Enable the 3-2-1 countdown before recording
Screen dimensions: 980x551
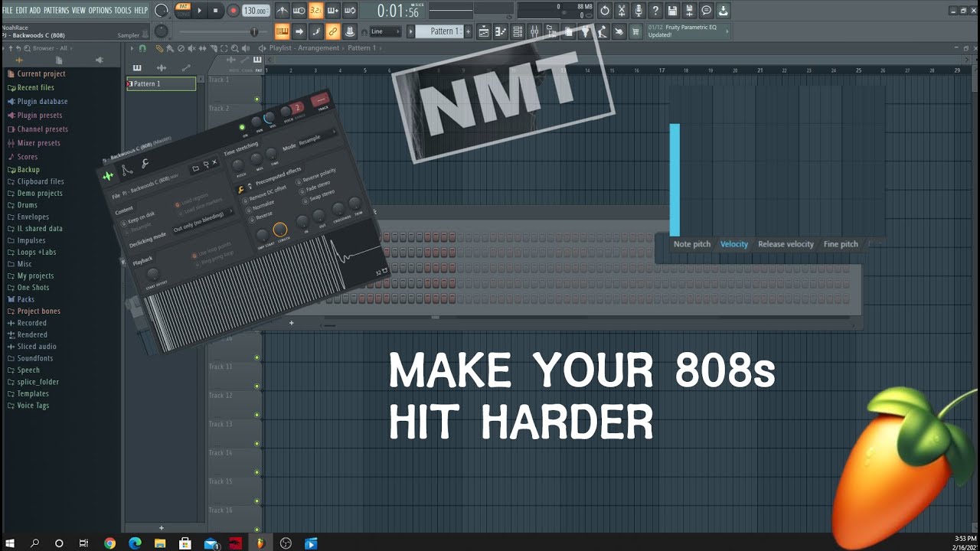click(315, 11)
